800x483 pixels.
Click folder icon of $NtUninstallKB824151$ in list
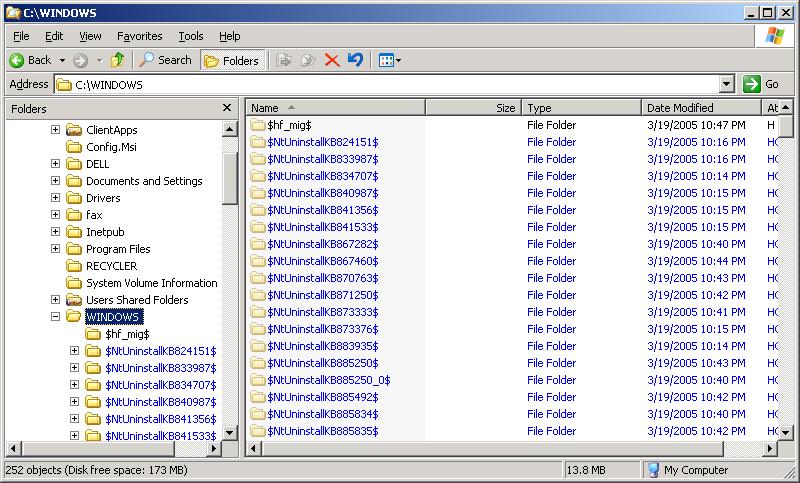pos(258,142)
